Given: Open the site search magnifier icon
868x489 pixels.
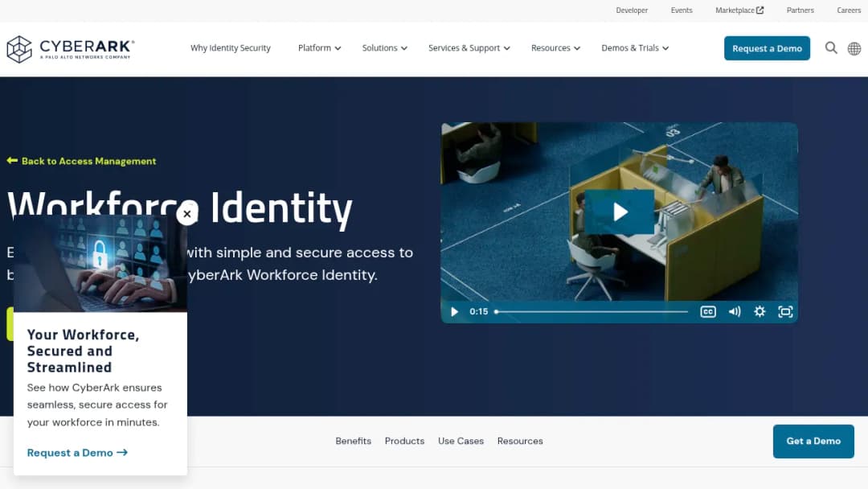Looking at the screenshot, I should tap(831, 48).
